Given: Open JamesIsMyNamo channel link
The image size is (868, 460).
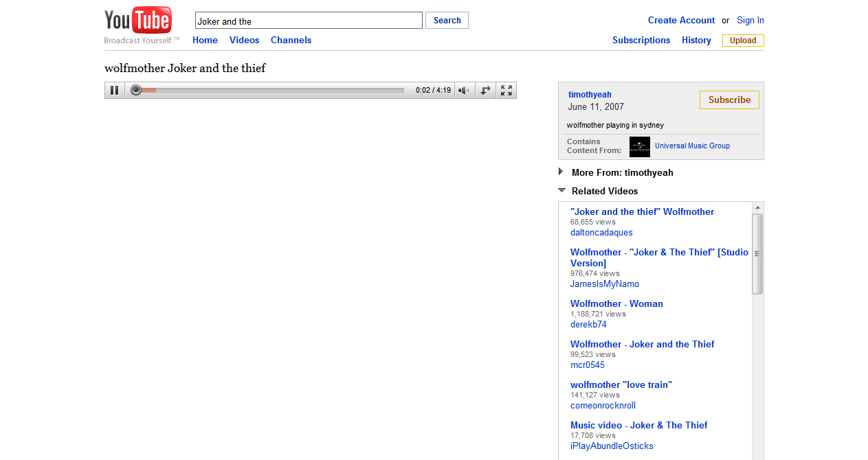Looking at the screenshot, I should [x=605, y=284].
